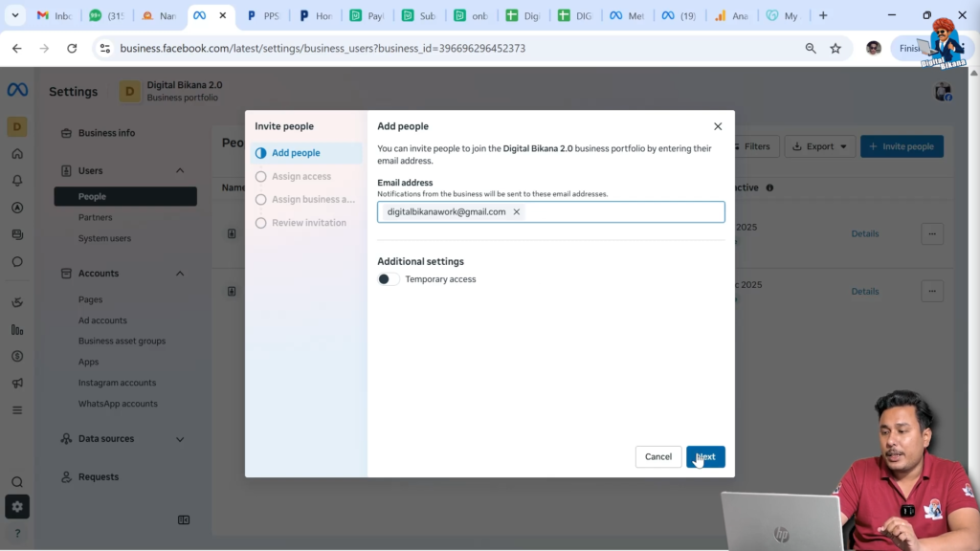Collapse the Users section
Image resolution: width=980 pixels, height=551 pixels.
[180, 170]
